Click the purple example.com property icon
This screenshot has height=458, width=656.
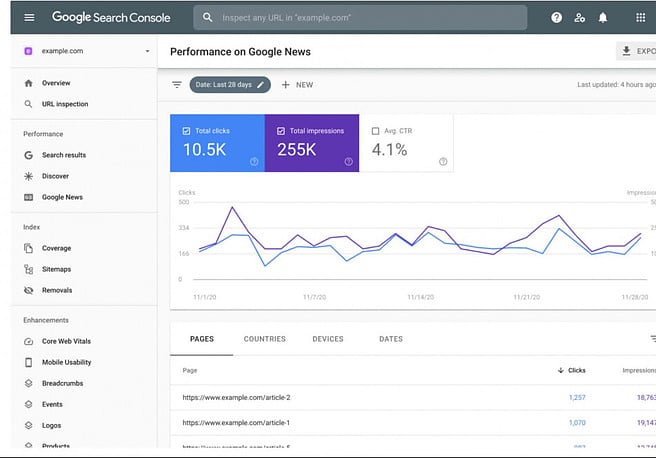pyautogui.click(x=28, y=51)
